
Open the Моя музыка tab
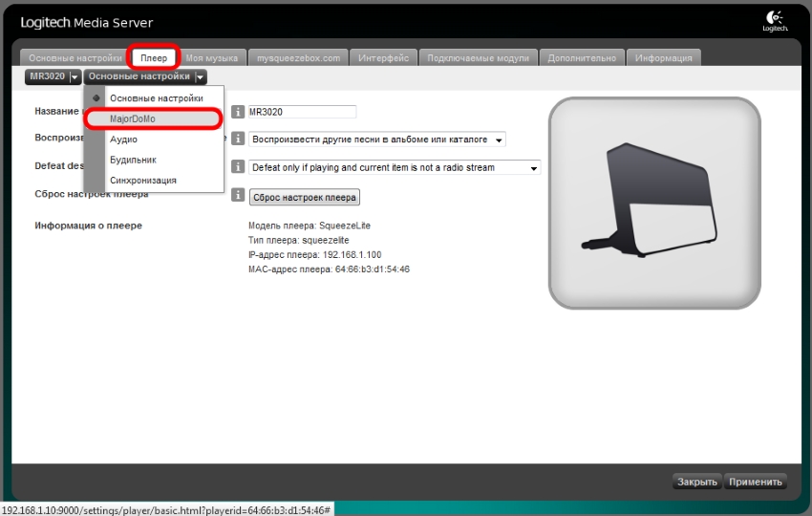click(212, 58)
